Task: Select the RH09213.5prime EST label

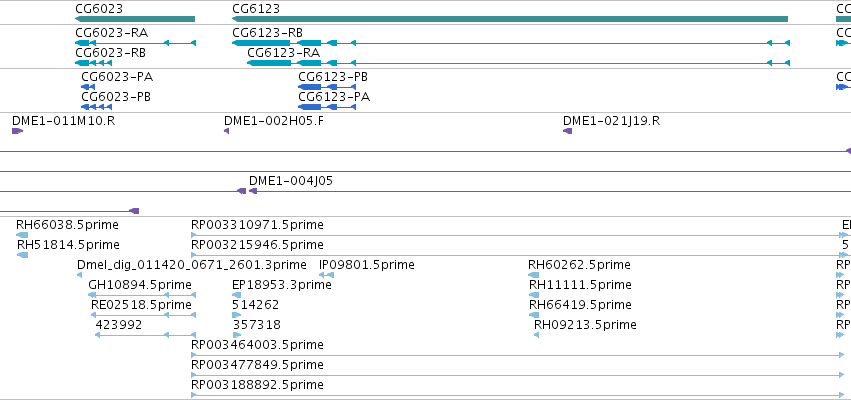Action: click(x=585, y=325)
